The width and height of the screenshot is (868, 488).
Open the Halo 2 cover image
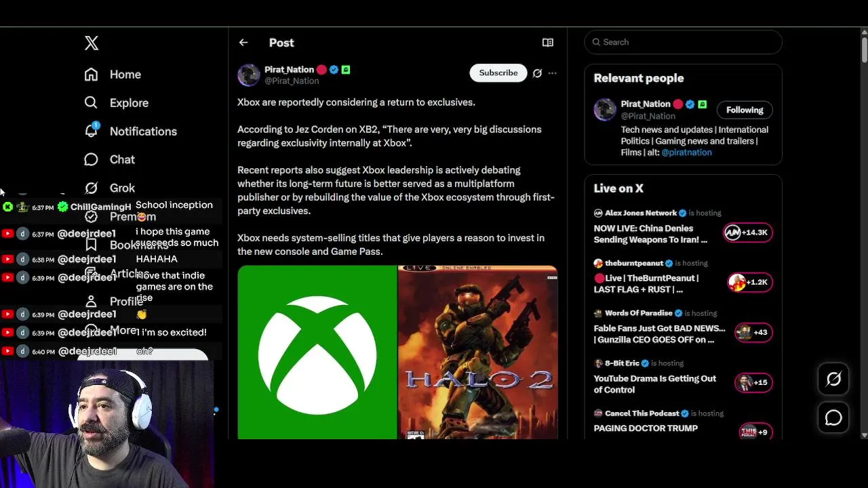coord(478,352)
